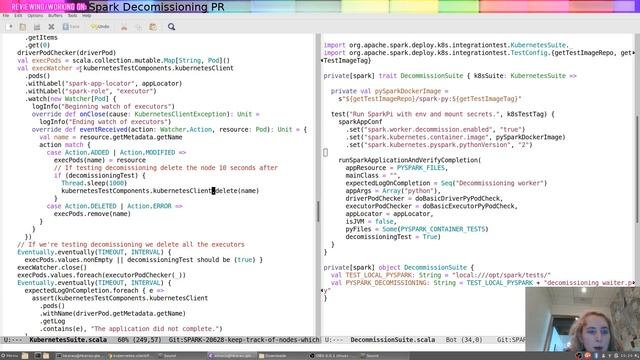640x360 pixels.
Task: Click Git:SPARK-20628 branch indicator in left mode line
Action: click(244, 340)
